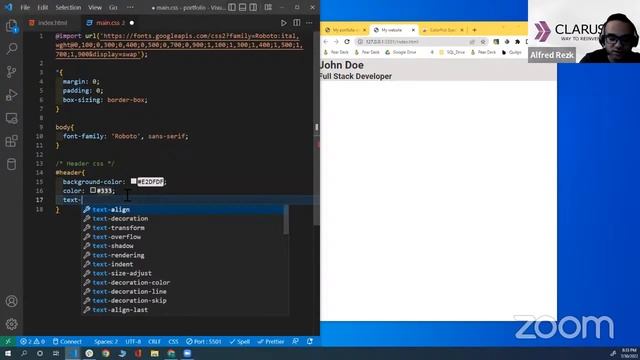Screen dimensions: 640x360
Task: Toggle the bottom panel layout
Action: (x=242, y=7)
